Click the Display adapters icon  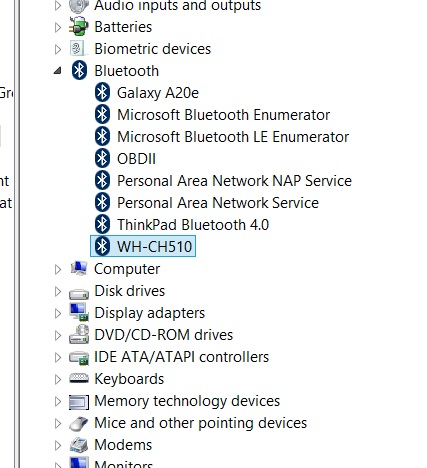pos(79,313)
